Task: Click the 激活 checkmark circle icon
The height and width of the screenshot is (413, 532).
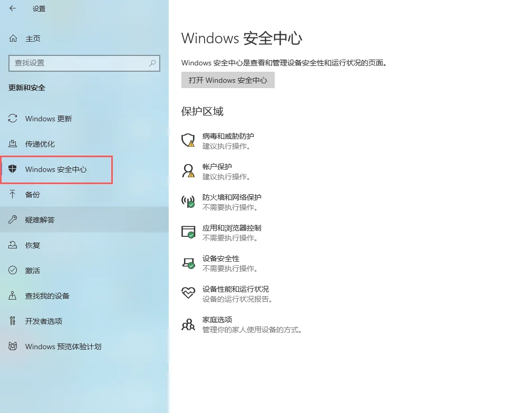Action: (x=13, y=270)
